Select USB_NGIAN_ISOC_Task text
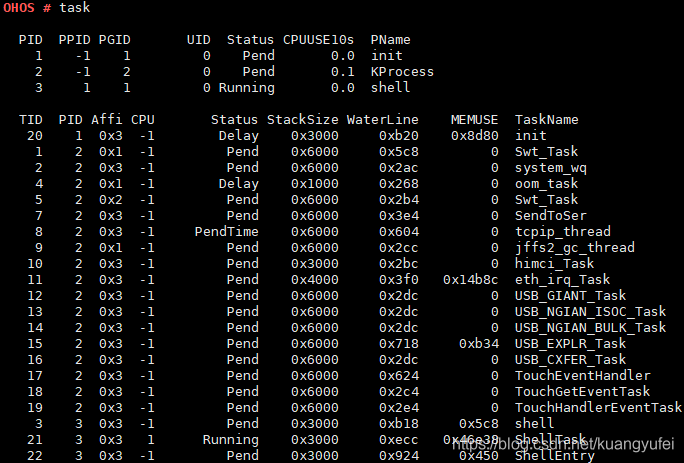 (590, 312)
